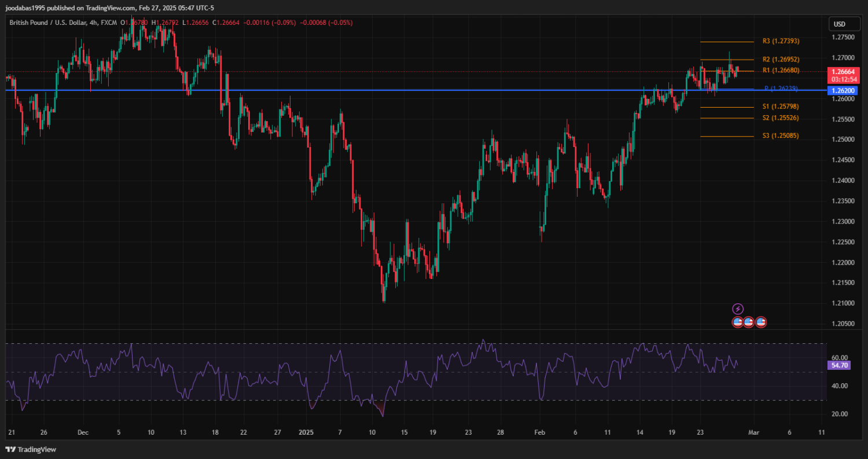Select the R3 (1.27393) pivot label

coord(781,42)
